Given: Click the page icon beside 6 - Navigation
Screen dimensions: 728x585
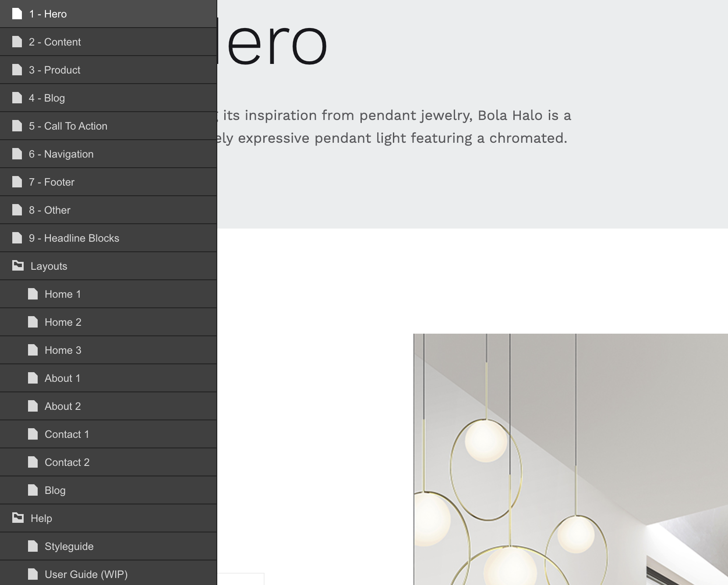Looking at the screenshot, I should point(17,154).
